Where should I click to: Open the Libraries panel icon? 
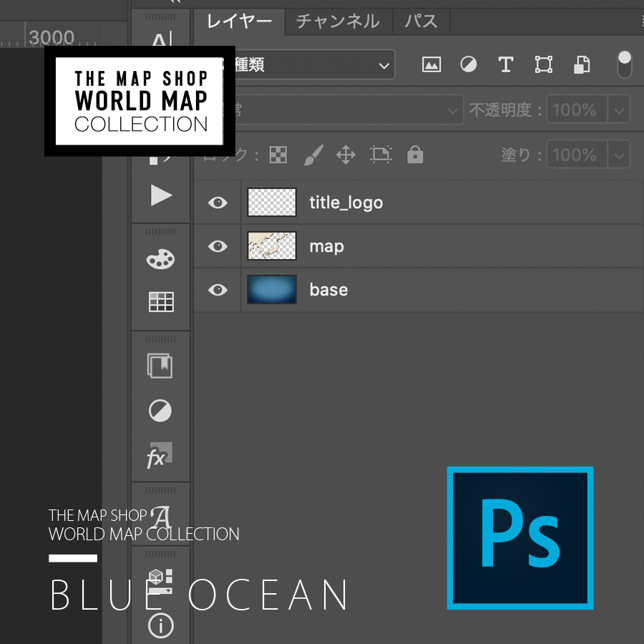(x=160, y=366)
